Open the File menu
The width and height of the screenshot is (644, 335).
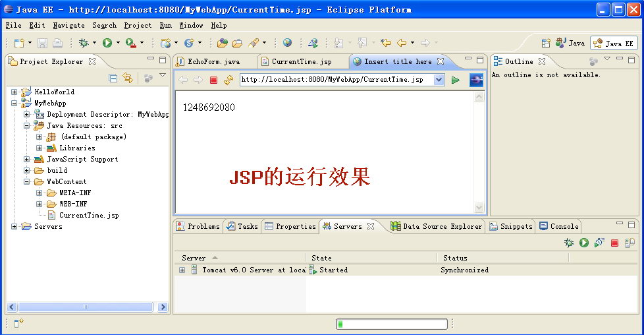[x=14, y=25]
